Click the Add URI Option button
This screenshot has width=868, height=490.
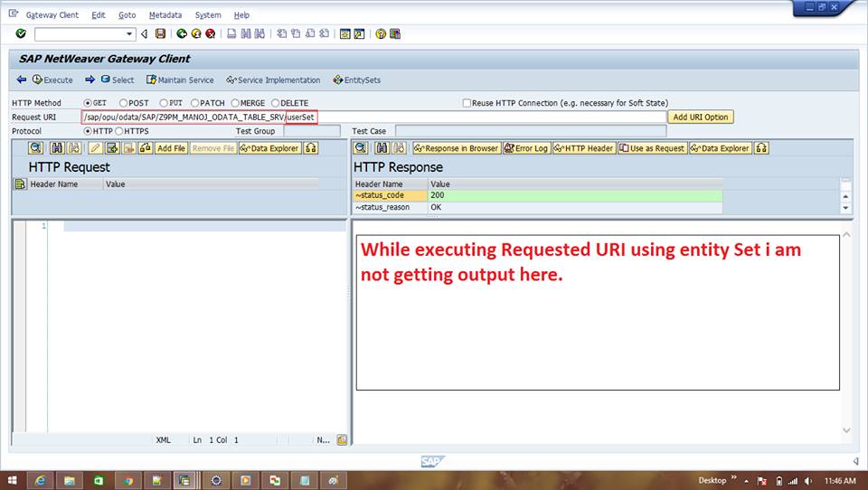(x=700, y=117)
